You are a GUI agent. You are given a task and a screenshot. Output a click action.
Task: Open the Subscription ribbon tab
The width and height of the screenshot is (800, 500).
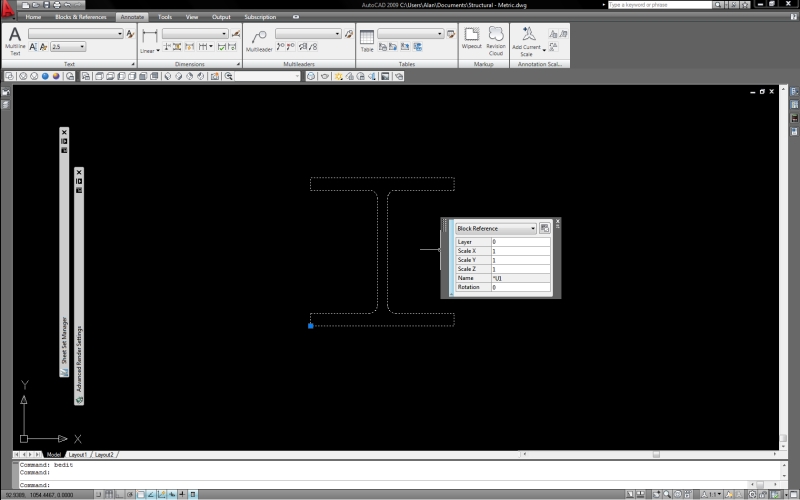260,17
